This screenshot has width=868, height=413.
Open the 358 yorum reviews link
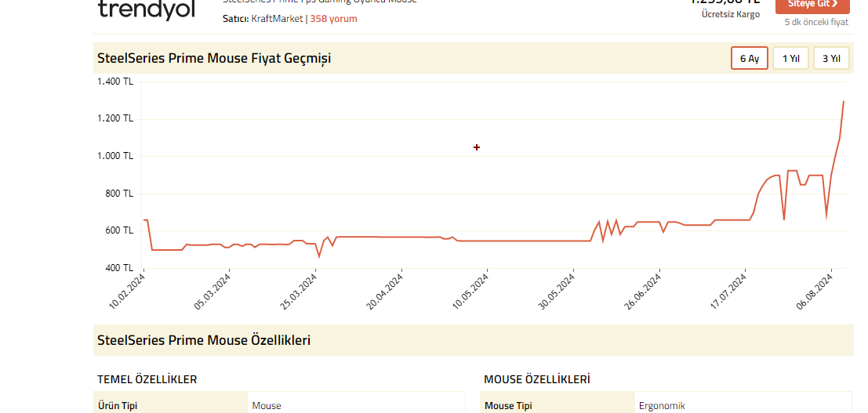tap(333, 19)
